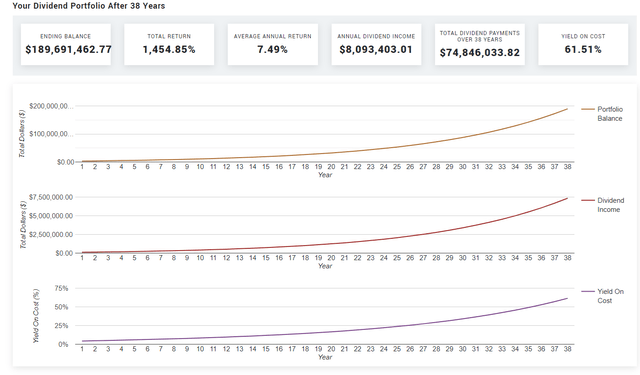Click the Year axis title under Portfolio Balance chart

click(325, 175)
